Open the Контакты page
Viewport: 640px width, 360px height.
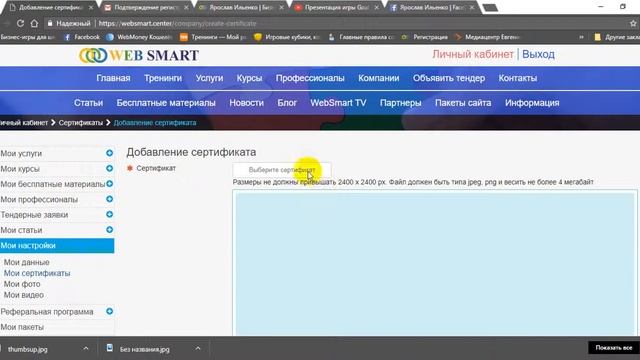tap(518, 78)
